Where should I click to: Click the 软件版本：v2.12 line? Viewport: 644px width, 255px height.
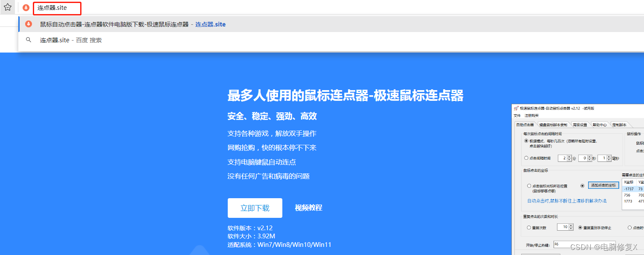click(250, 228)
